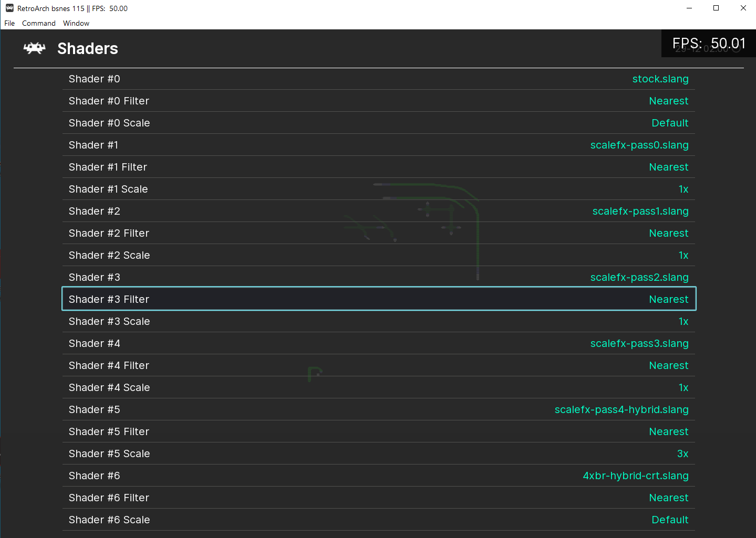Select highlighted Shader #3 Filter row
This screenshot has width=756, height=538.
pyautogui.click(x=379, y=299)
